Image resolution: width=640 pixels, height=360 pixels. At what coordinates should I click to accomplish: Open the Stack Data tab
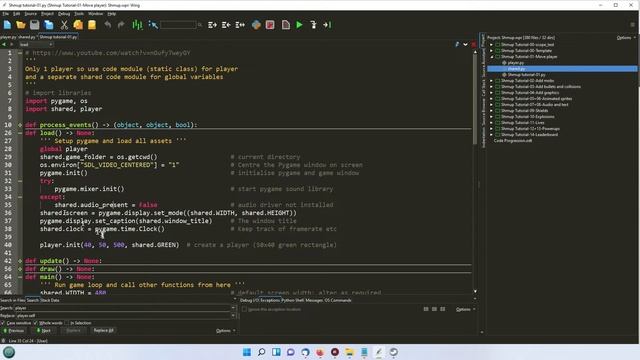pyautogui.click(x=50, y=300)
